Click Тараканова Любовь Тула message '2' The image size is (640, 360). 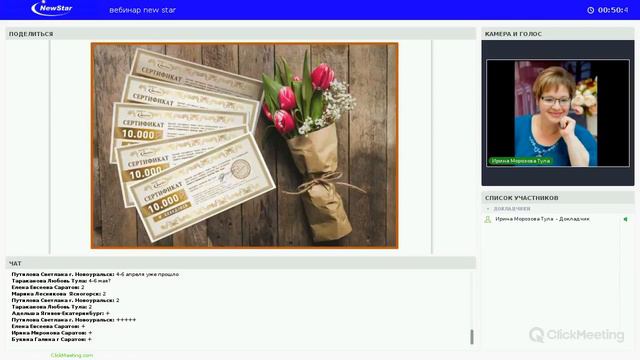point(51,307)
